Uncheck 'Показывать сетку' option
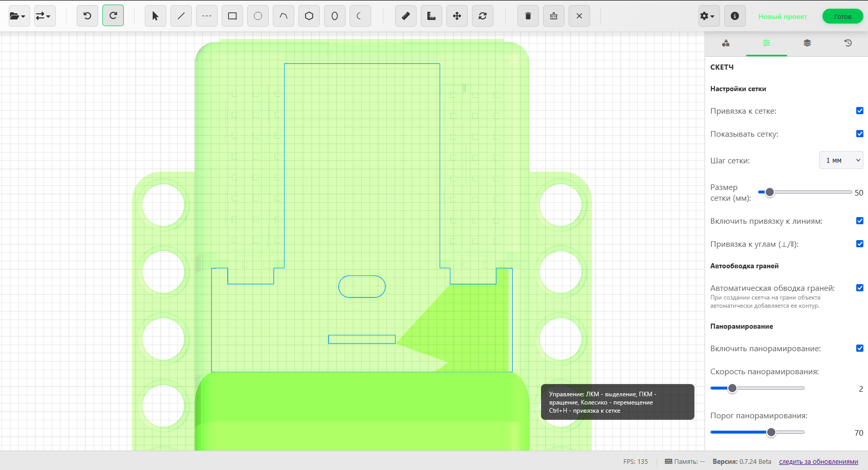 click(860, 134)
